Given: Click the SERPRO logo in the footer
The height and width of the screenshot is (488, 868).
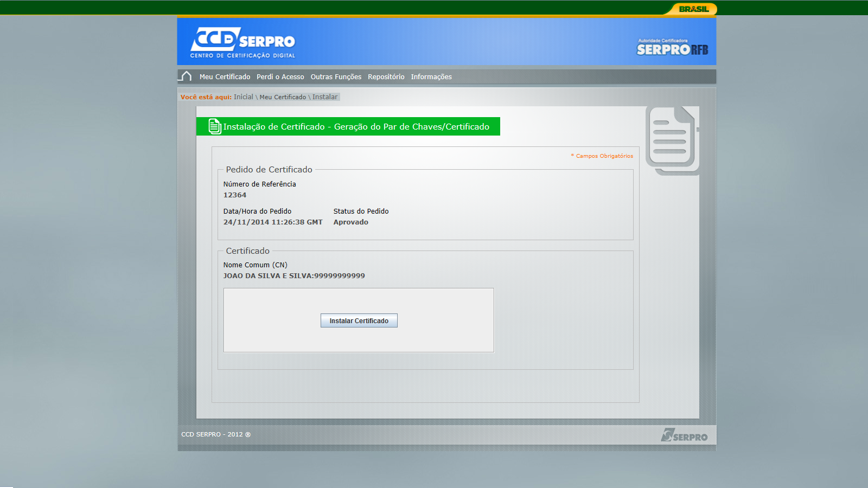Looking at the screenshot, I should (684, 435).
